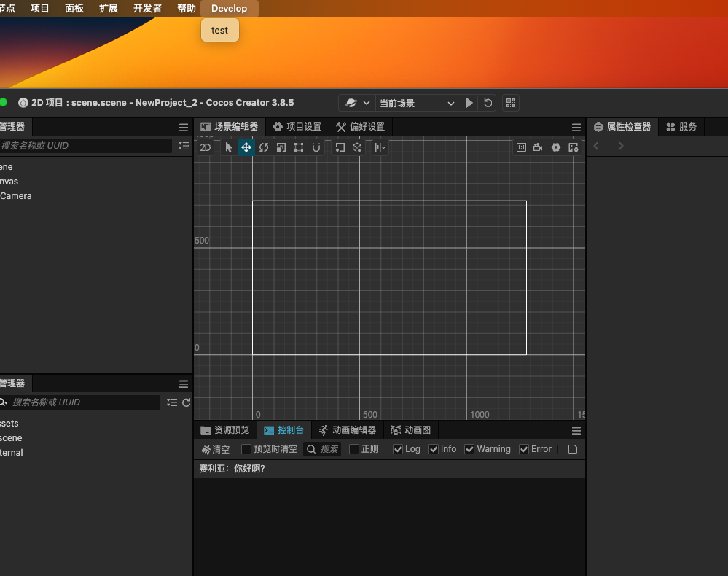Click console 搜索 field

click(322, 449)
